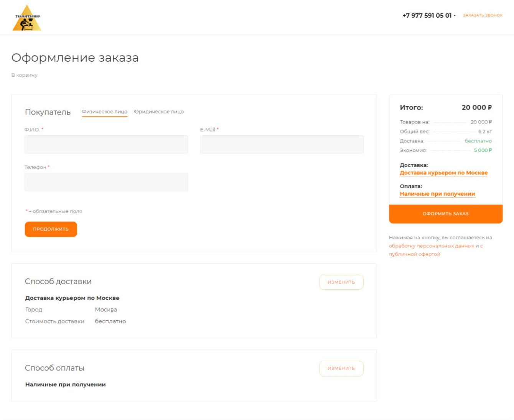Expand the phone number dropdown arrow
This screenshot has height=420, width=514.
pyautogui.click(x=455, y=16)
